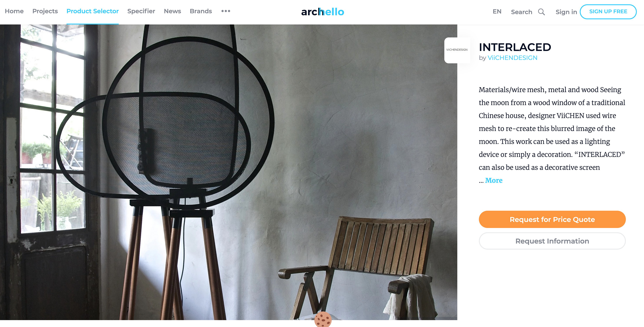Open the ViiCHENDESIGN brand logo thumbnail
The height and width of the screenshot is (327, 644).
457,50
